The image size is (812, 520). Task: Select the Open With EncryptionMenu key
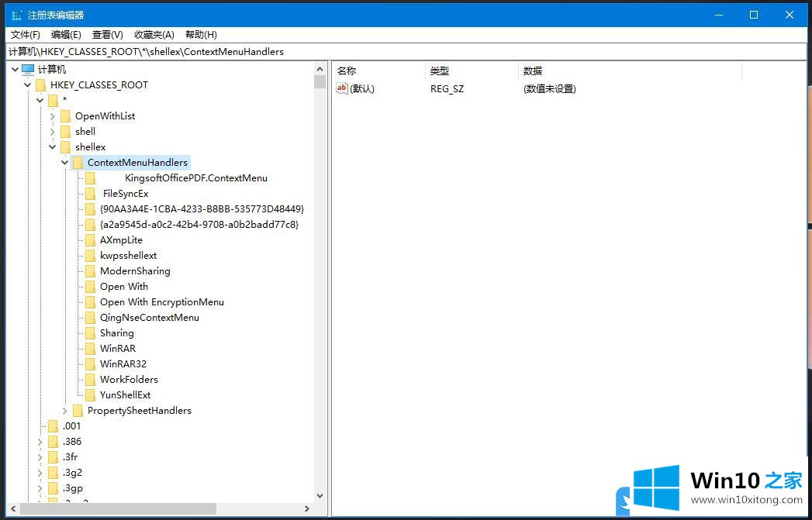(161, 302)
